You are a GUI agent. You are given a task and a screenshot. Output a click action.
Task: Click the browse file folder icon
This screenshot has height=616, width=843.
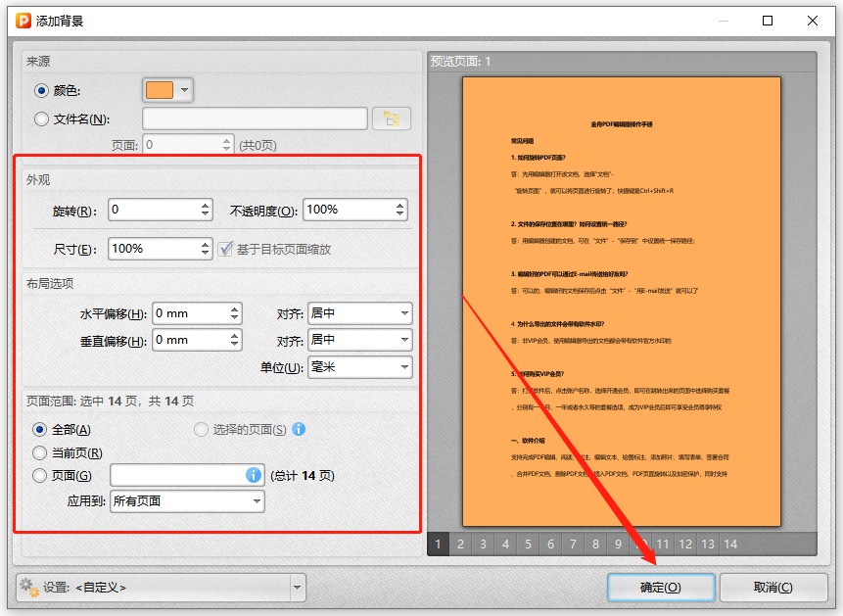coord(392,118)
